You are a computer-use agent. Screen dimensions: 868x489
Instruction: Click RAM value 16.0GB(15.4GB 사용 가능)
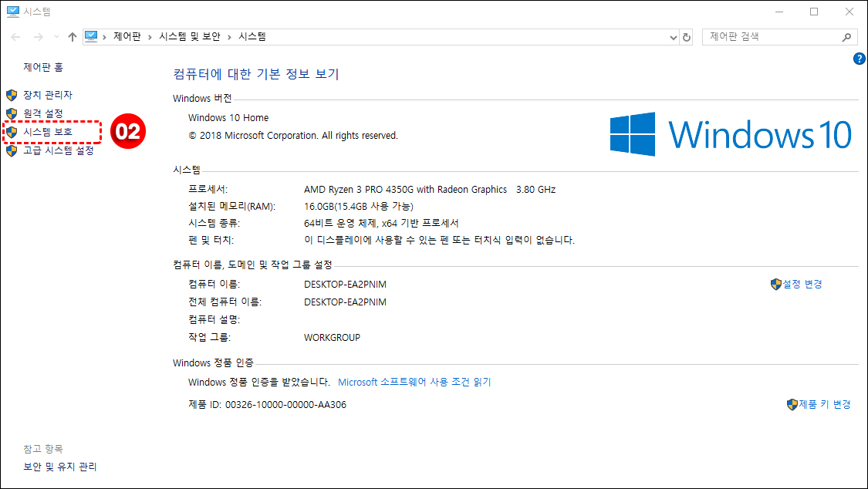pyautogui.click(x=359, y=207)
